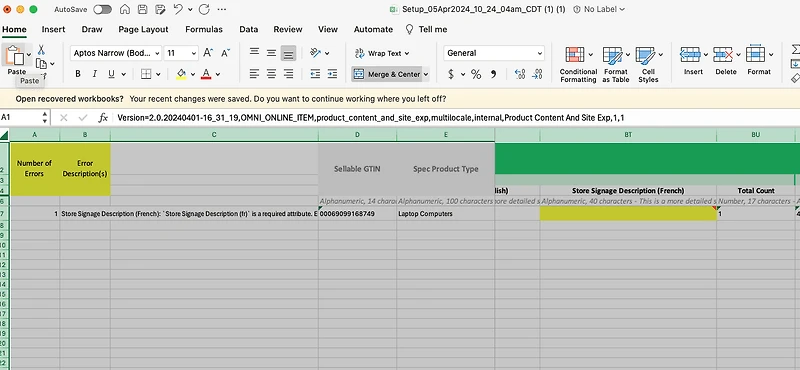Screen dimensions: 800x370
Task: Apply underline formatting
Action: (x=111, y=74)
